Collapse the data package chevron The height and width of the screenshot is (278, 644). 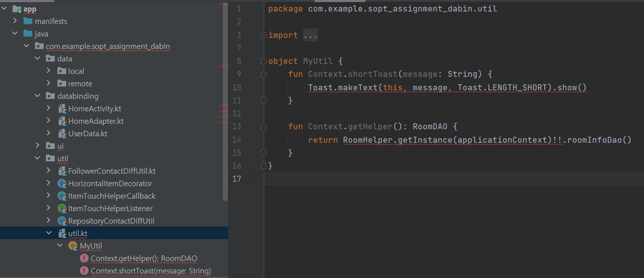coord(37,58)
